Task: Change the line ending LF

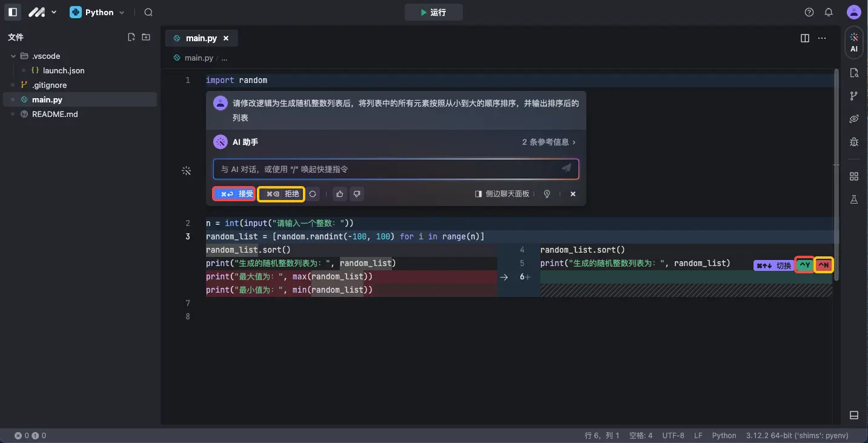Action: [x=698, y=435]
